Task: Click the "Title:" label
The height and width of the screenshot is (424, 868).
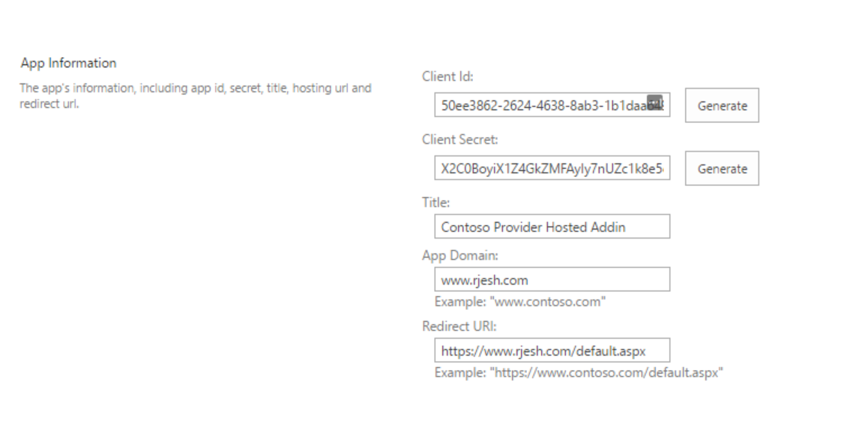Action: 435,203
